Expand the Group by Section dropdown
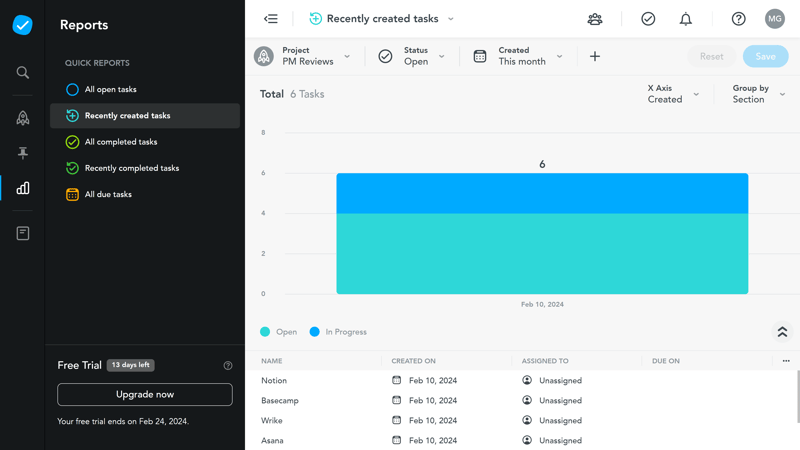The height and width of the screenshot is (450, 800). 758,94
